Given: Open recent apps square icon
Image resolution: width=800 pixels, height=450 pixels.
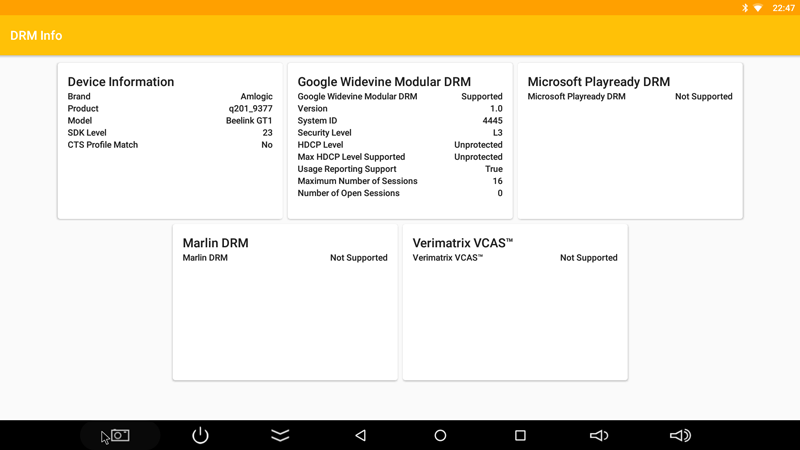Looking at the screenshot, I should 520,435.
